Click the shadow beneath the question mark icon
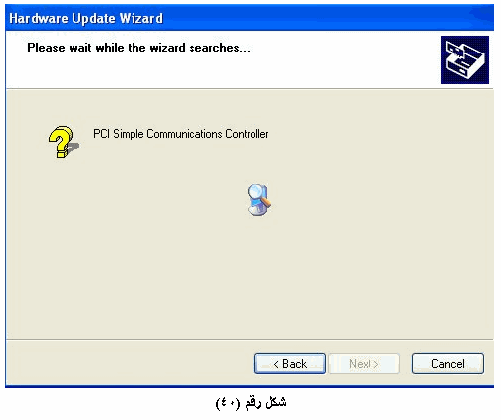Viewport: 501px width, 420px height. tap(73, 147)
